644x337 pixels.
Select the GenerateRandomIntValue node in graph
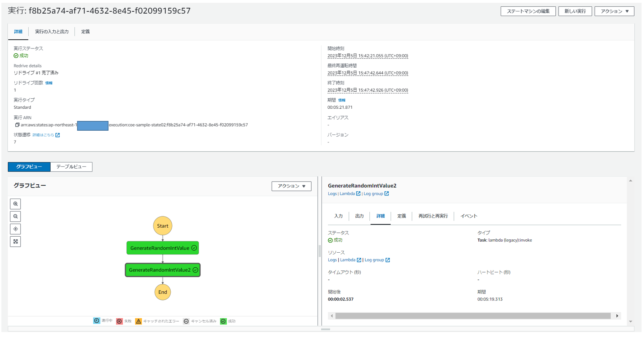pyautogui.click(x=163, y=248)
